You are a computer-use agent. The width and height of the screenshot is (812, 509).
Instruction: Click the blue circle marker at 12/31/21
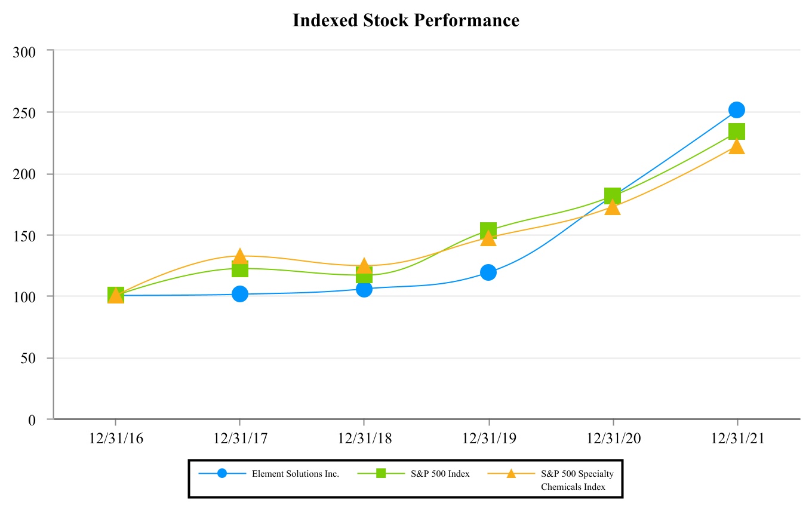tap(736, 110)
